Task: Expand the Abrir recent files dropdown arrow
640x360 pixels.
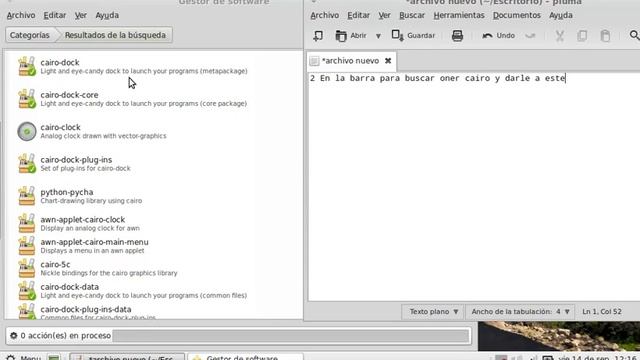Action: (378, 36)
